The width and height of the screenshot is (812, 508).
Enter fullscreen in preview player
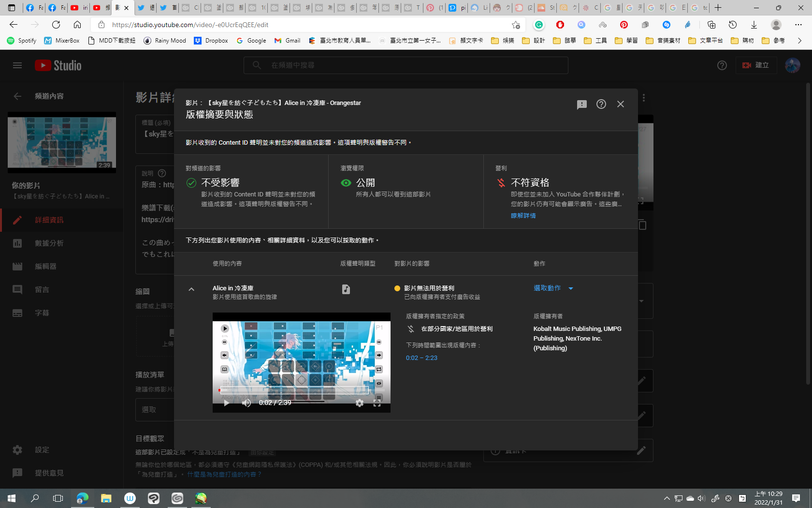[377, 403]
